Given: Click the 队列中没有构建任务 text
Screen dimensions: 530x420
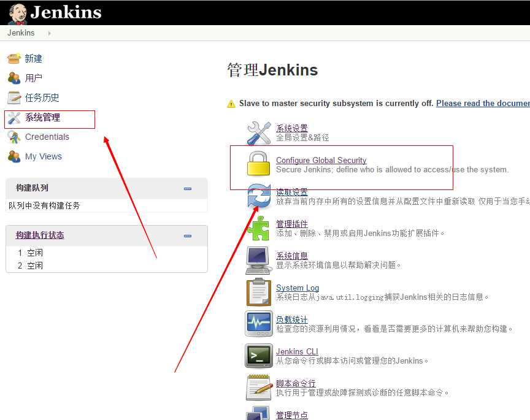Looking at the screenshot, I should [x=44, y=205].
